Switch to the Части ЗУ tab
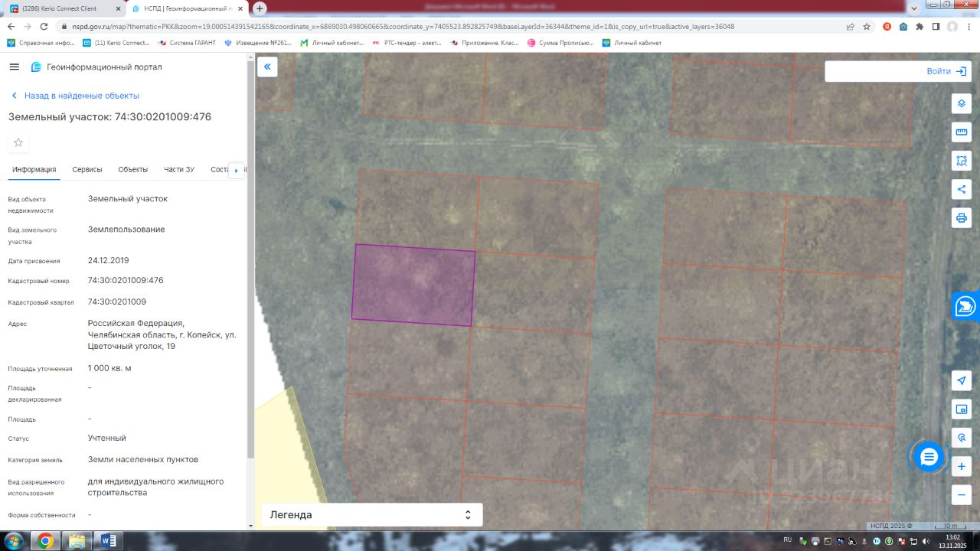This screenshot has width=980, height=551. (x=179, y=169)
